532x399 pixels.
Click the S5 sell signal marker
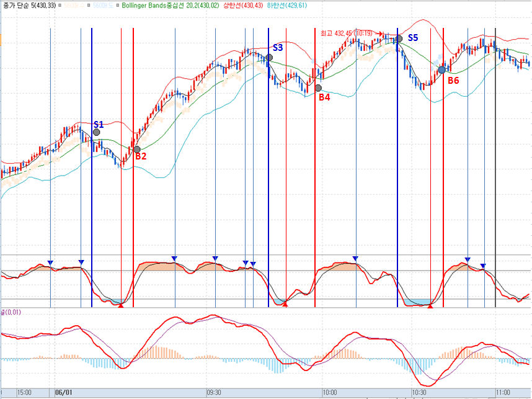tap(399, 38)
